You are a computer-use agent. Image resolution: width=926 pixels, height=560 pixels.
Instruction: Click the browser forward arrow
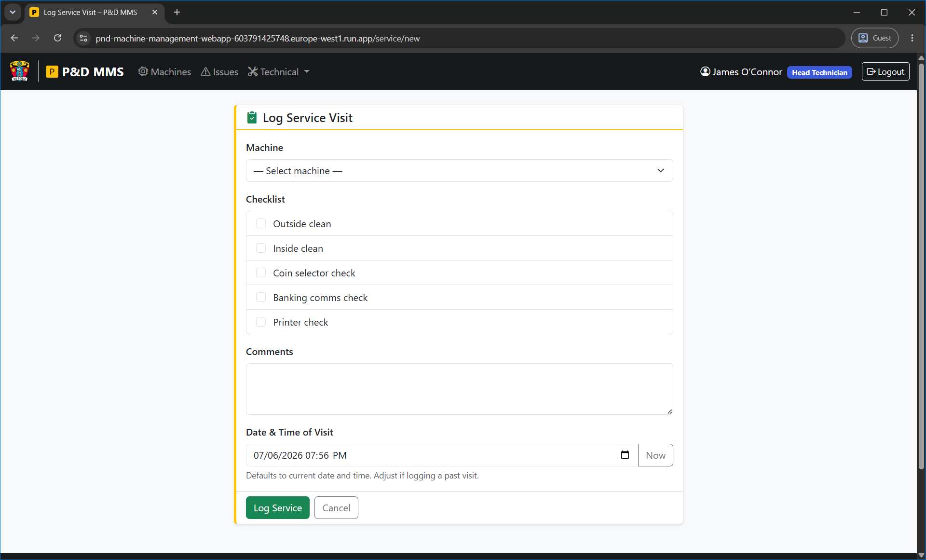coord(36,38)
